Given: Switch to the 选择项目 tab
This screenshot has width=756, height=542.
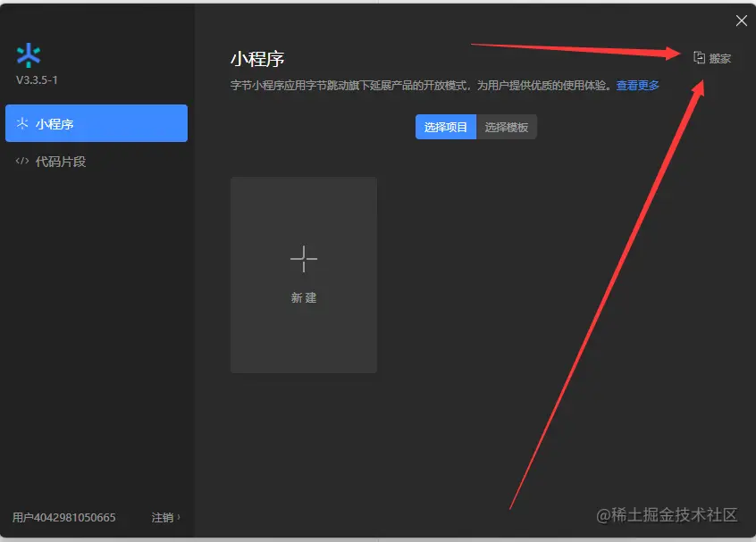Looking at the screenshot, I should pyautogui.click(x=446, y=127).
